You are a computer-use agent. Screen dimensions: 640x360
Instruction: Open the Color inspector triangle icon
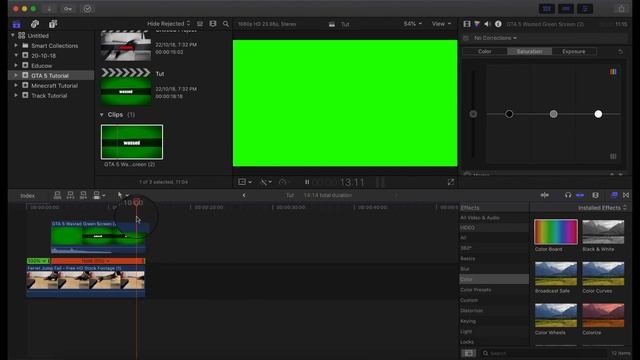tap(477, 24)
